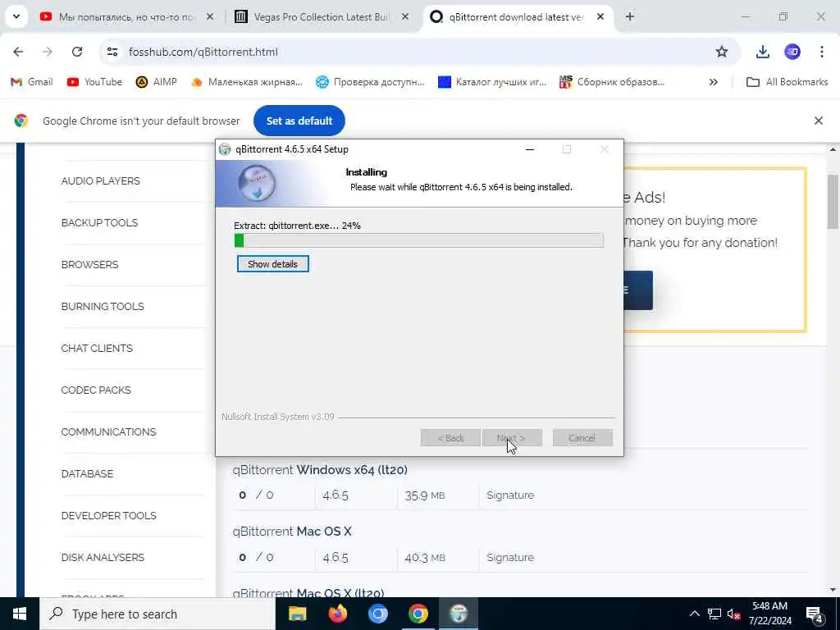Click the qBittorrent installer title icon

point(225,149)
